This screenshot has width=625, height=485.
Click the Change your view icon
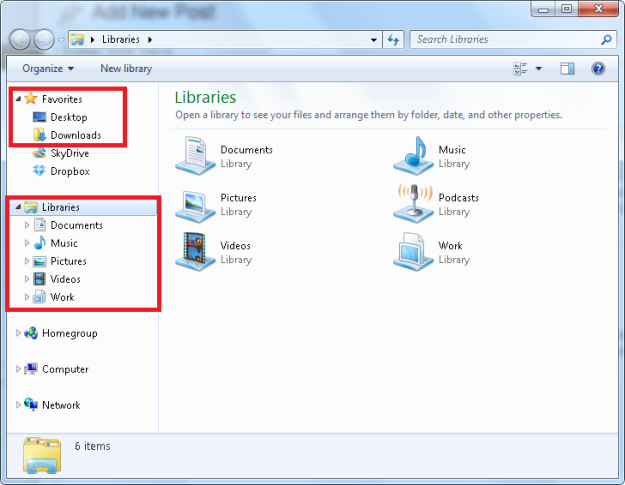pos(520,69)
